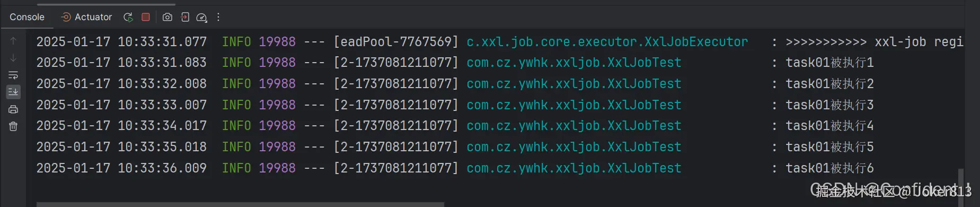Screen dimensions: 980x207
Task: Stop the running process with the red square
Action: coord(146,17)
